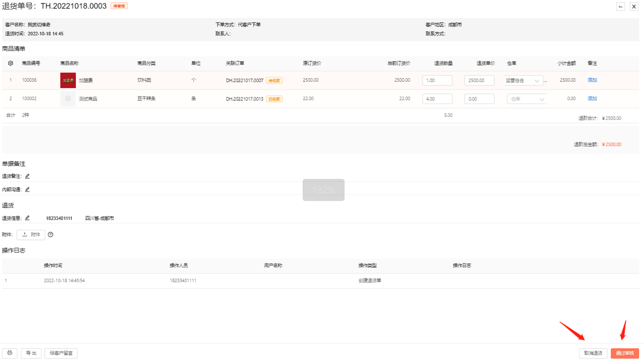Screen dimensions: 644x362
Task: Edit the 退货信息 pencil icon
Action: [27, 218]
